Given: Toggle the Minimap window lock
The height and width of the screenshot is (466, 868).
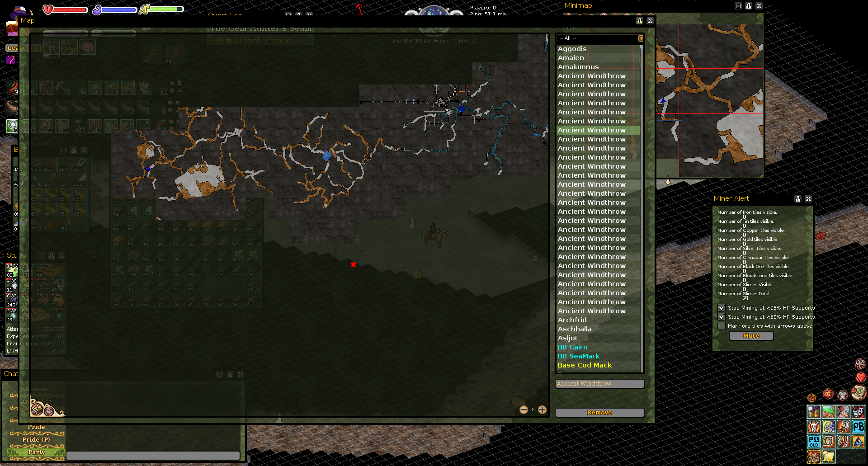Looking at the screenshot, I should (x=749, y=6).
